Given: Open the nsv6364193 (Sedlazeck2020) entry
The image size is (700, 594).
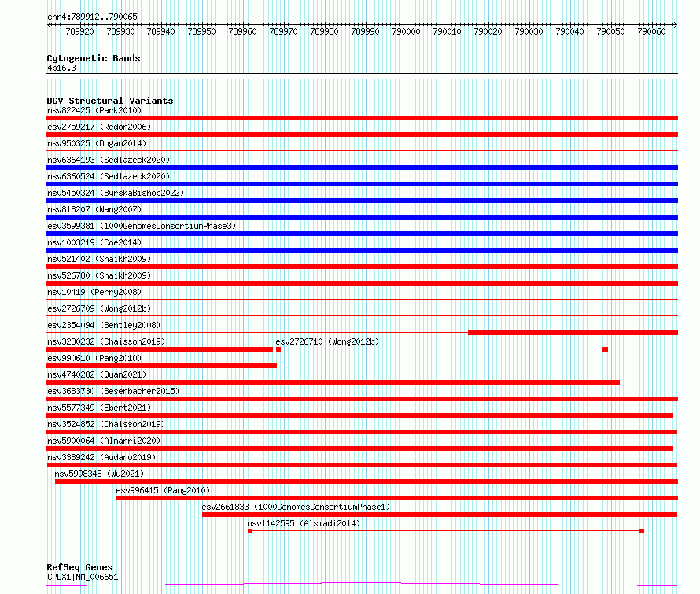Looking at the screenshot, I should click(x=109, y=160).
